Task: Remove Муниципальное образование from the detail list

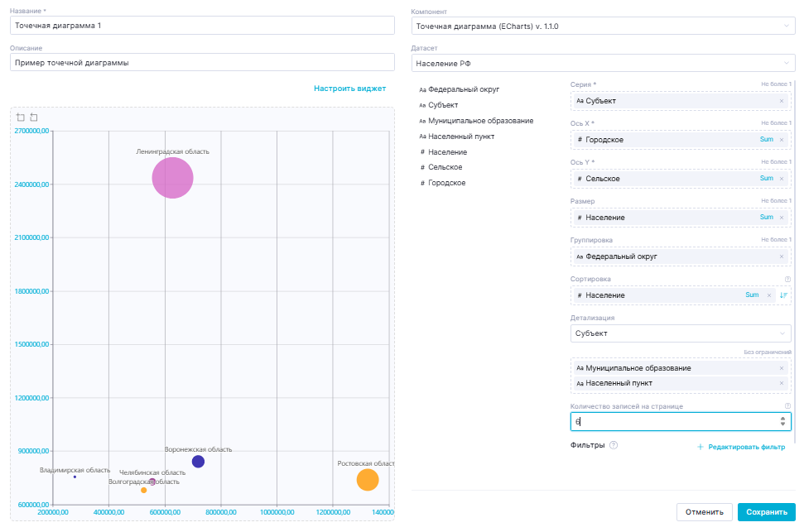Action: (x=781, y=368)
